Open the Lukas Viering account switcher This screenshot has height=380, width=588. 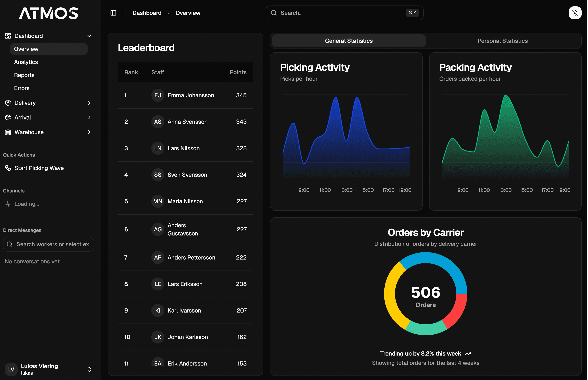(89, 369)
